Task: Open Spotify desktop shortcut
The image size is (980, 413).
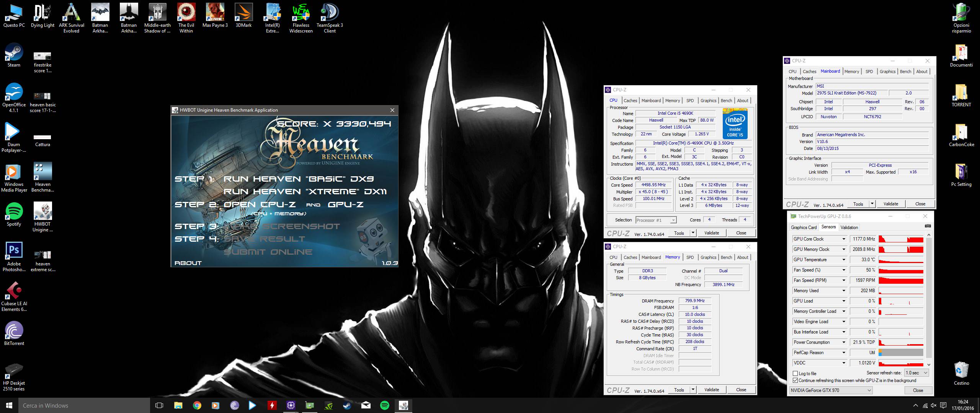Action: (x=14, y=215)
